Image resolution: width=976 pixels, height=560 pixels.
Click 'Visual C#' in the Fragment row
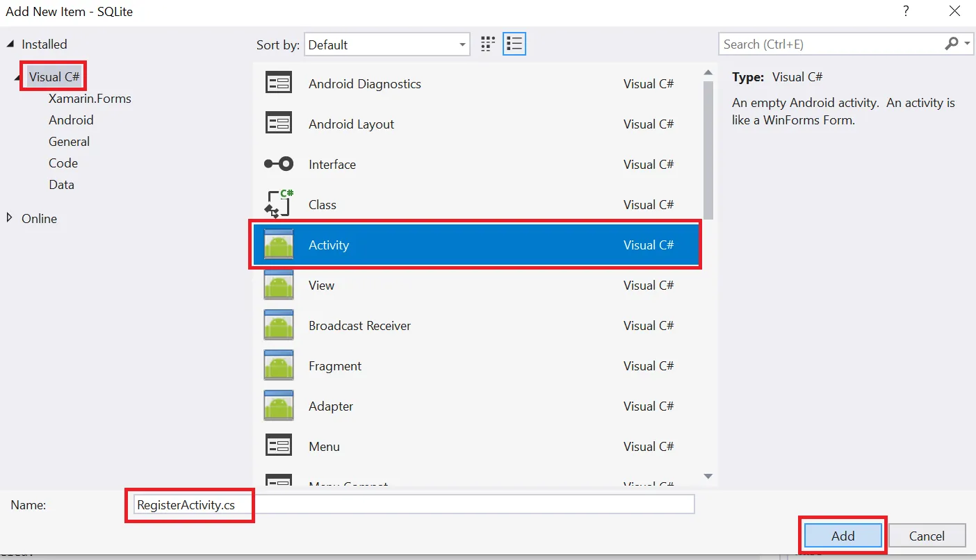tap(649, 366)
